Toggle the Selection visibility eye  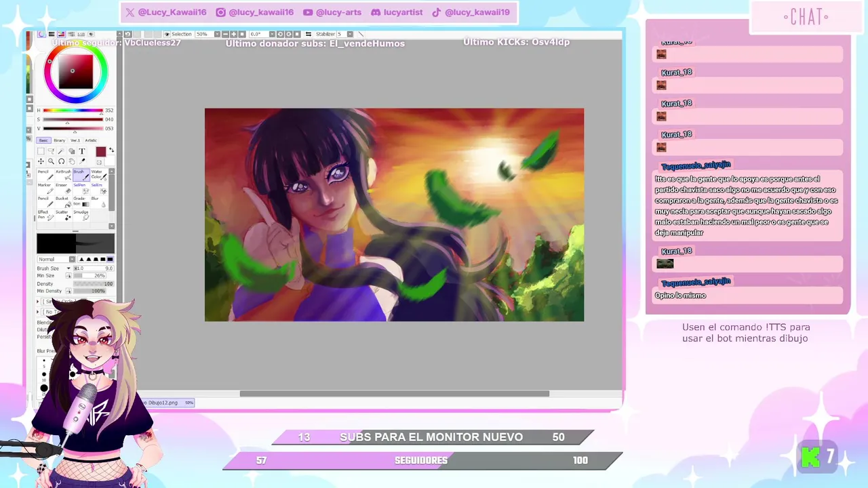coord(167,34)
